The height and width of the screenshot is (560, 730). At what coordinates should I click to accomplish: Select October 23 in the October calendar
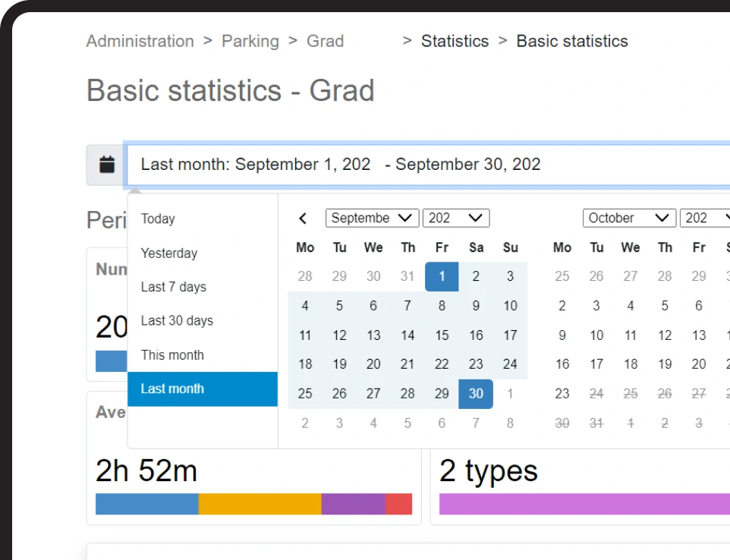pyautogui.click(x=562, y=394)
